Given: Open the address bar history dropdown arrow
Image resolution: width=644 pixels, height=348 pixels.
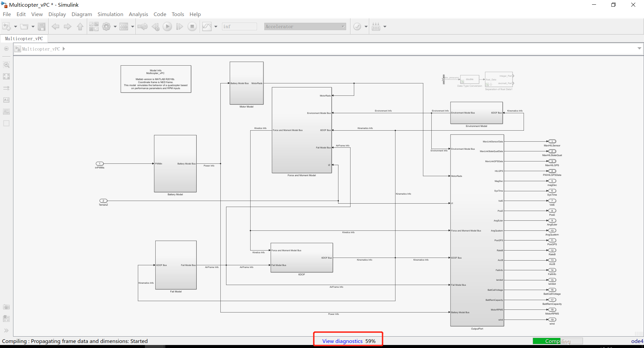Looking at the screenshot, I should (639, 49).
